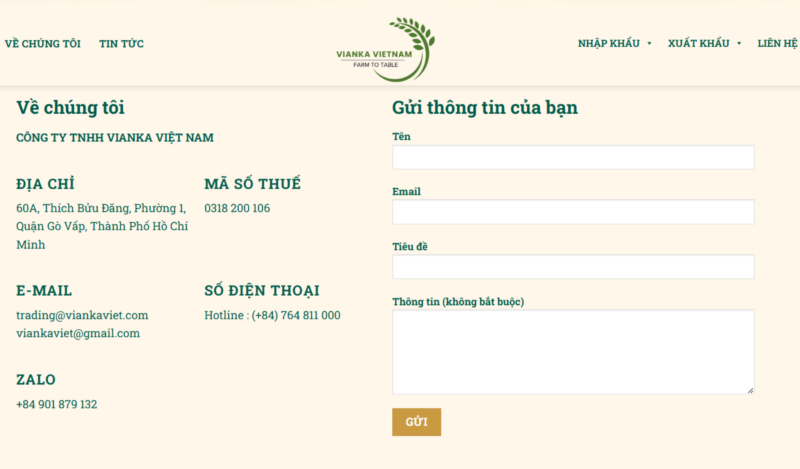Focus the Email input field
Screen dimensions: 800x469
coord(573,212)
